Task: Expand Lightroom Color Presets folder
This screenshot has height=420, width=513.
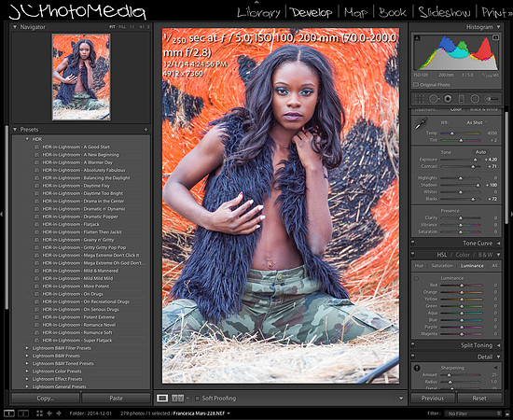Action: [x=27, y=371]
